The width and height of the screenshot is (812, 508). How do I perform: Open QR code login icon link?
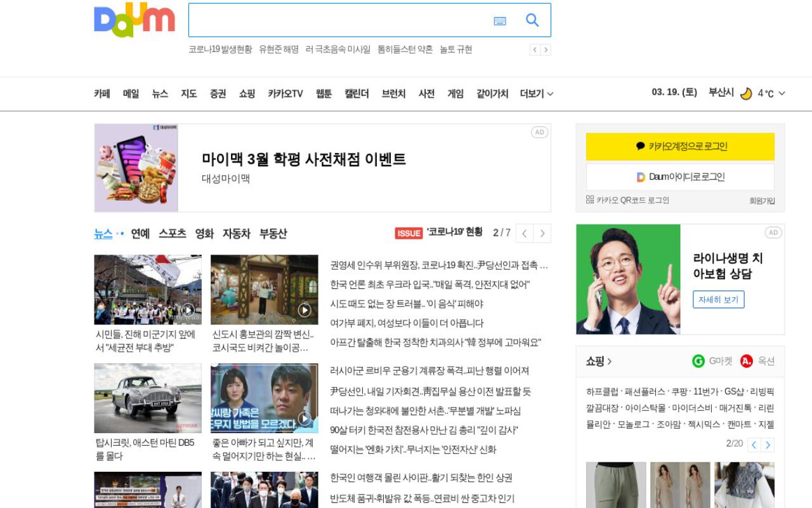(x=590, y=199)
